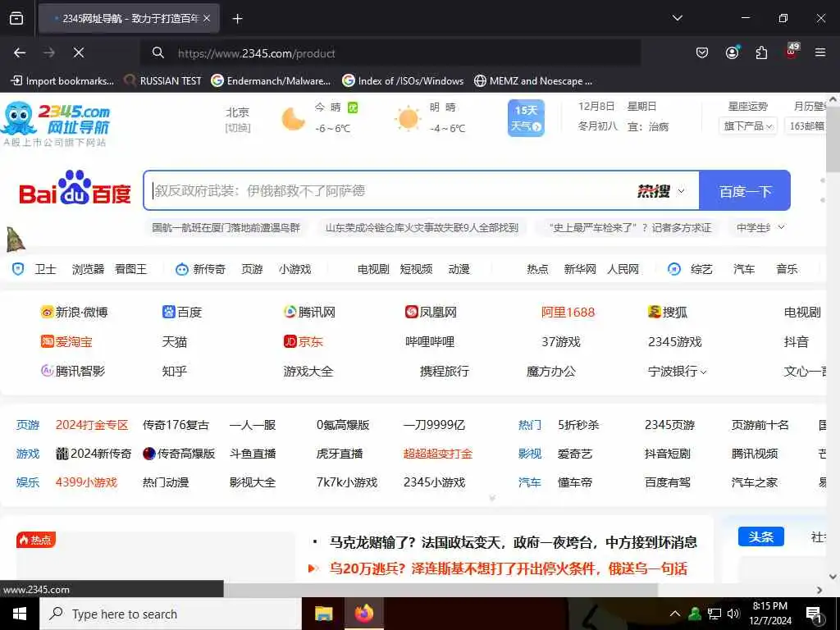Open RUSSIAN TEST bookmark
Viewport: 840px width, 630px height.
[x=163, y=81]
